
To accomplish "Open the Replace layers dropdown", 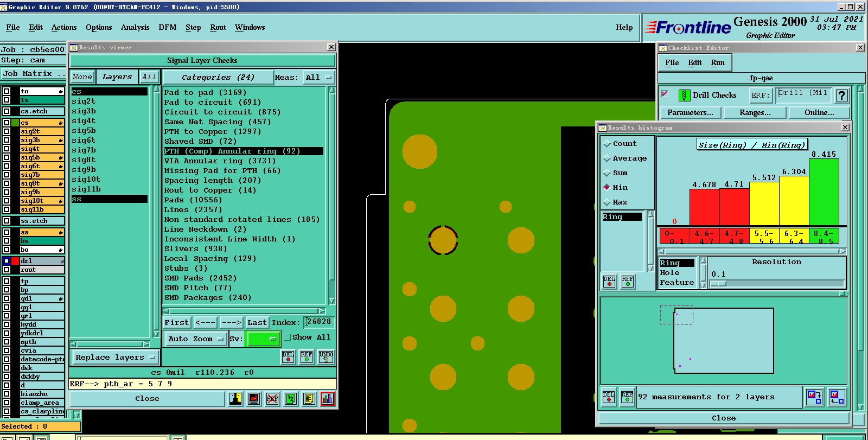I will (114, 357).
